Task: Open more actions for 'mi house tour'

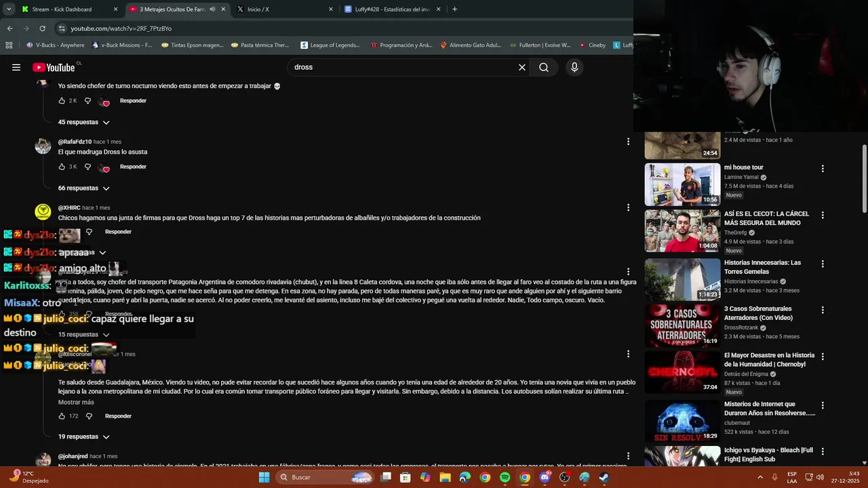Action: click(823, 168)
